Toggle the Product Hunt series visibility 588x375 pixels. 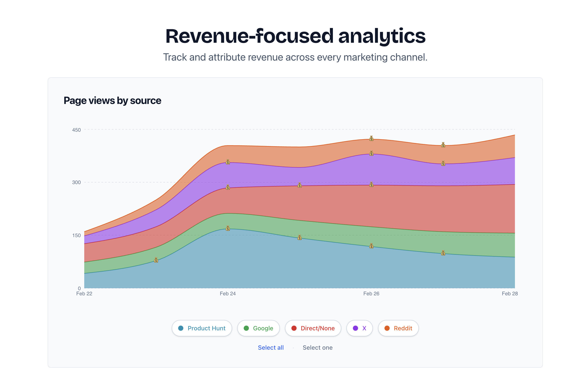202,328
